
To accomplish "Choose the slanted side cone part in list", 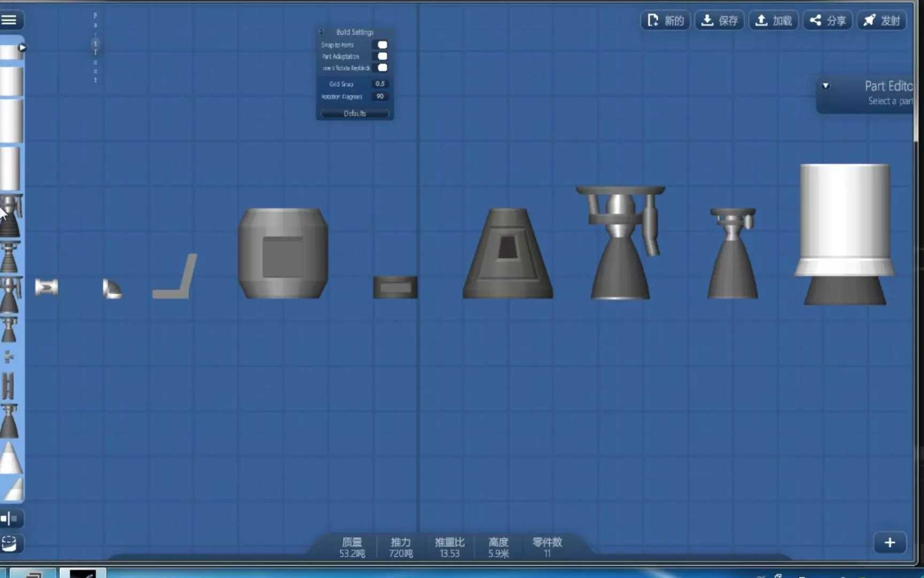I will pos(13,489).
